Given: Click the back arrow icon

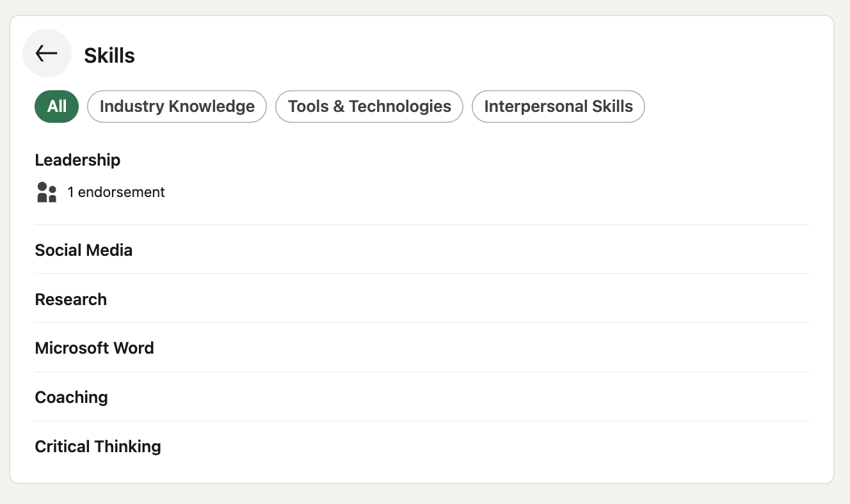Looking at the screenshot, I should (x=47, y=54).
